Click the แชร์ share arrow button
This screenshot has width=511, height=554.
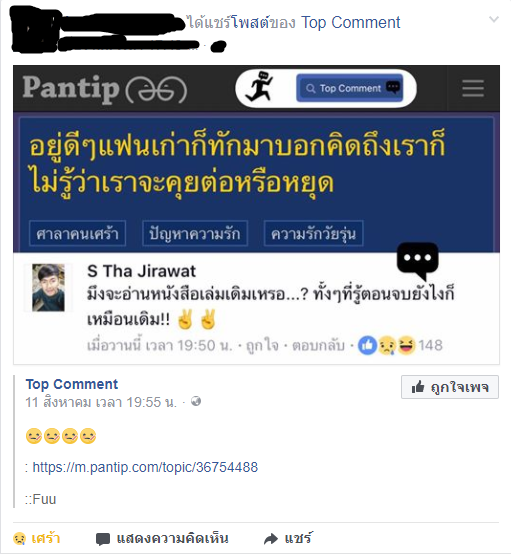coord(288,538)
